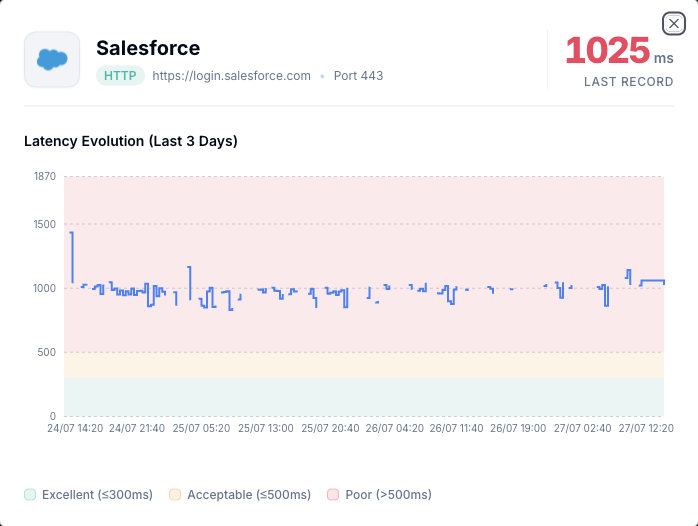The height and width of the screenshot is (526, 698).
Task: Click the 1500 y-axis label
Action: point(45,224)
